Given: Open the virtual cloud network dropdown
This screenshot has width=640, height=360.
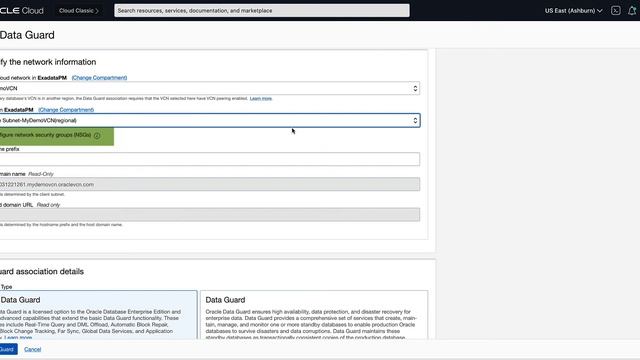Looking at the screenshot, I should (x=209, y=88).
